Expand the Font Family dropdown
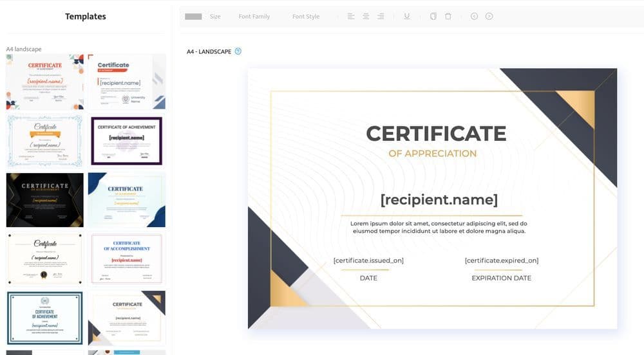 (254, 17)
